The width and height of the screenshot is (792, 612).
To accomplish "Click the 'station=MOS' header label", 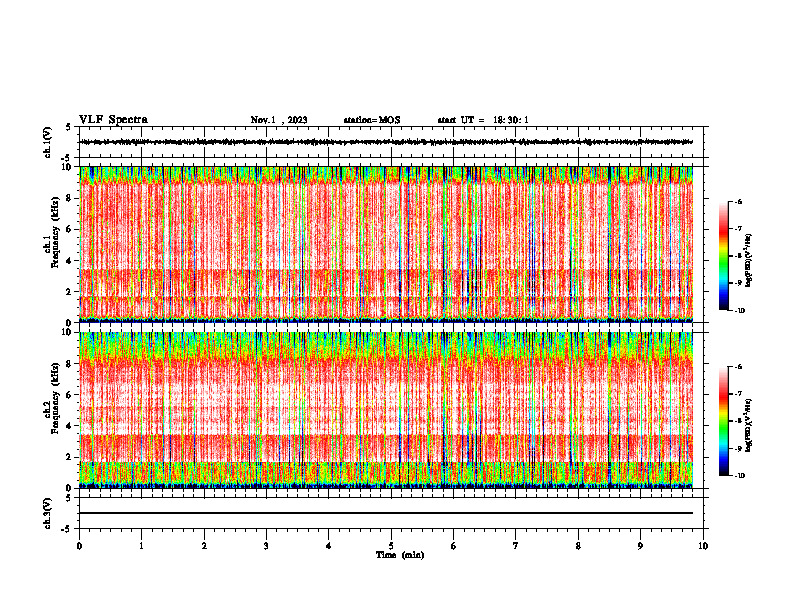I will [x=372, y=120].
